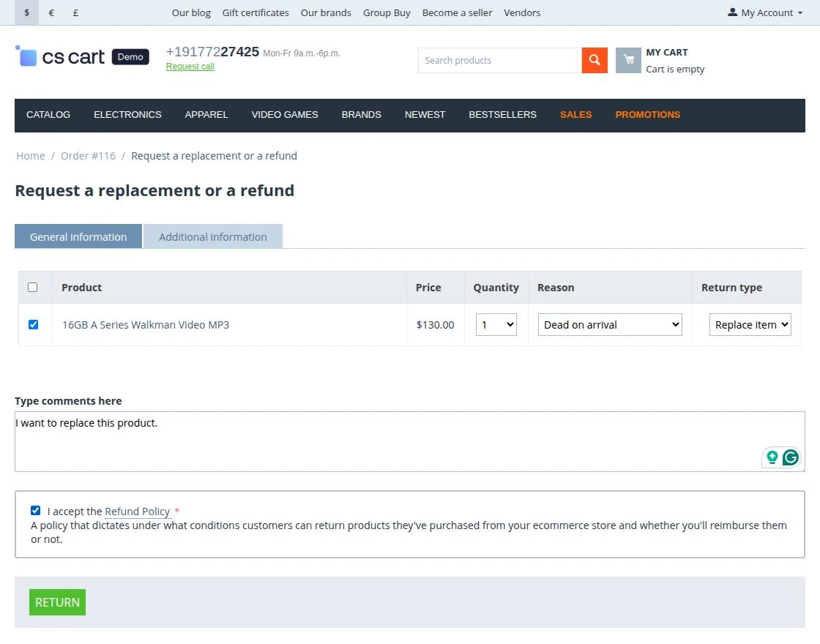Switch to Additional information tab
The width and height of the screenshot is (820, 644).
[x=213, y=237]
